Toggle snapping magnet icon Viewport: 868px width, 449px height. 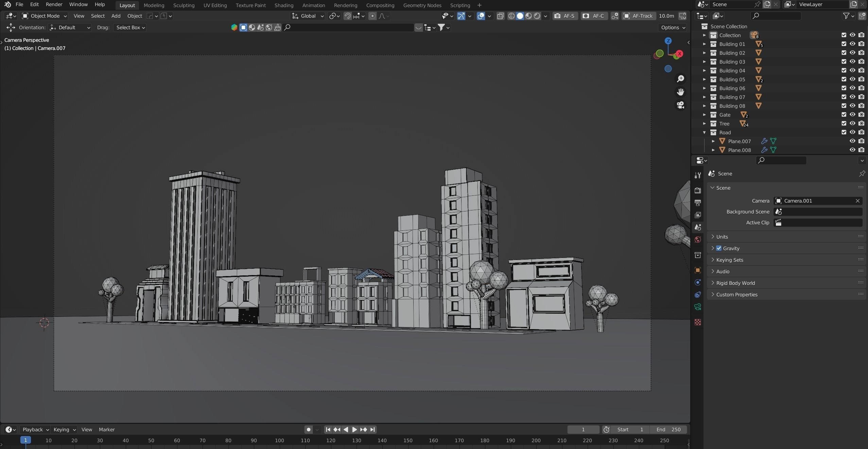[347, 16]
